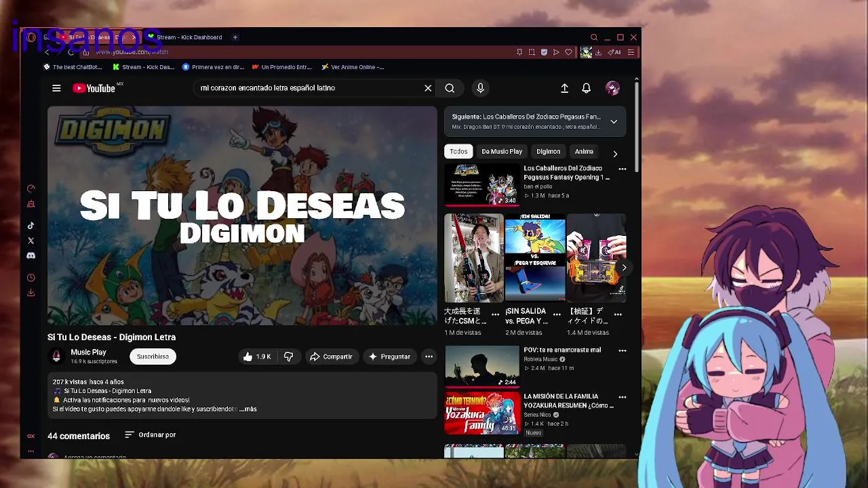Open the ¡SIN SALIDA vs. PEGA Y Short
Image resolution: width=868 pixels, height=488 pixels.
[535, 258]
